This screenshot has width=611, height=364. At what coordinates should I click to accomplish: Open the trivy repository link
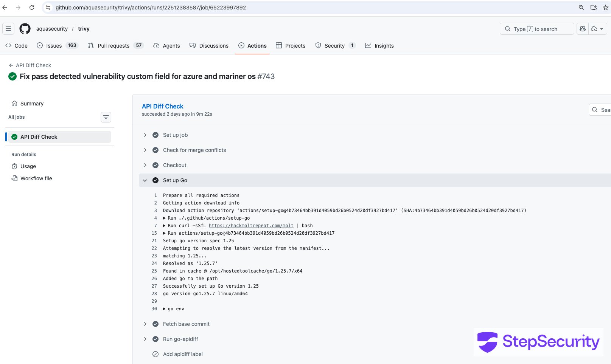click(84, 29)
